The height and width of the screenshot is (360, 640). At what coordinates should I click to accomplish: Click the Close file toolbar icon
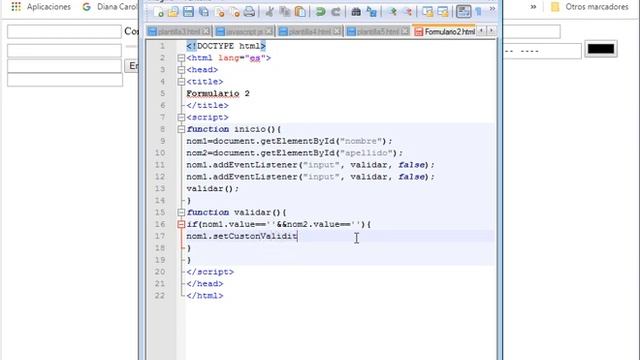[219, 11]
